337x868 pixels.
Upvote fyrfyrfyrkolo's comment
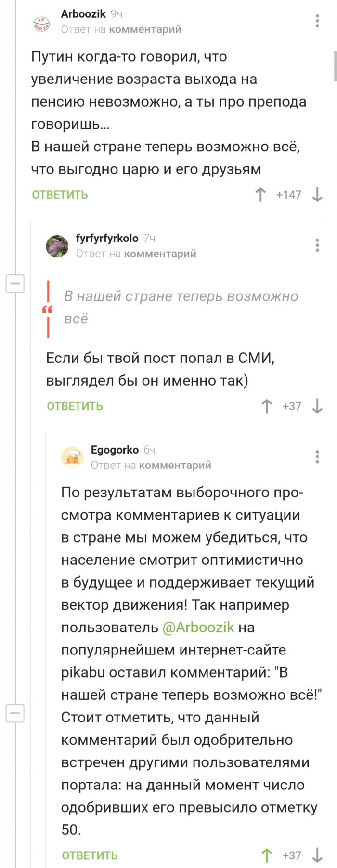[267, 406]
